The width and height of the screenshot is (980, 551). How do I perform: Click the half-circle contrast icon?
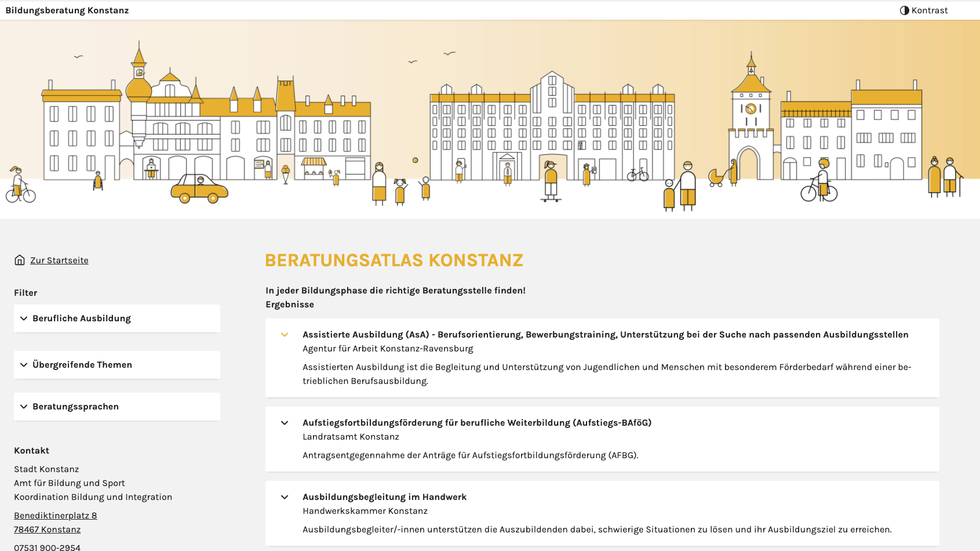904,10
